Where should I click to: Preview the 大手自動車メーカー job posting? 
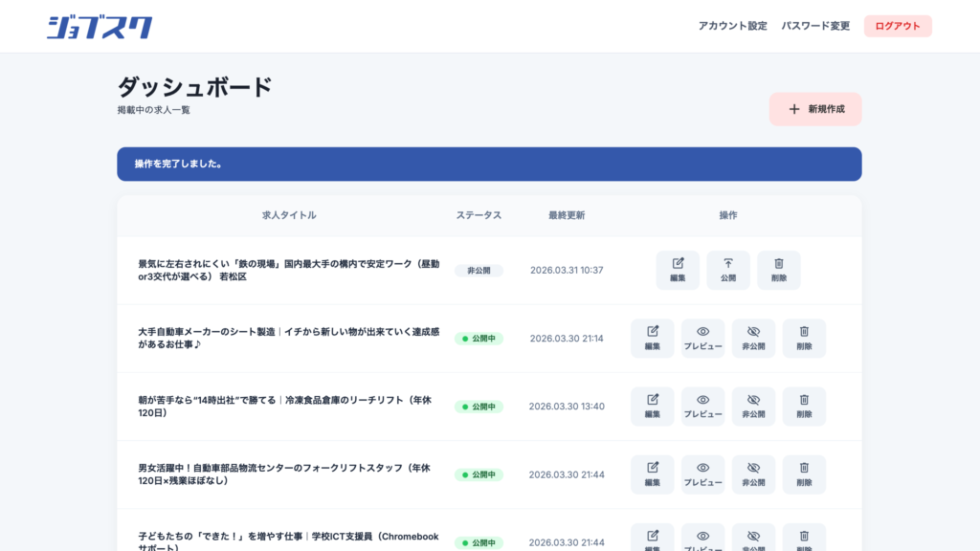(x=702, y=338)
